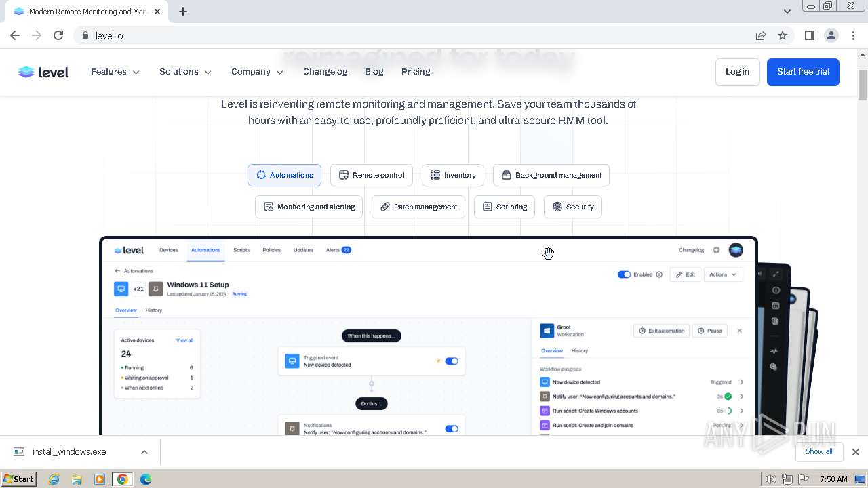Open Internet Explorer from the taskbar
The height and width of the screenshot is (488, 868).
click(x=54, y=479)
